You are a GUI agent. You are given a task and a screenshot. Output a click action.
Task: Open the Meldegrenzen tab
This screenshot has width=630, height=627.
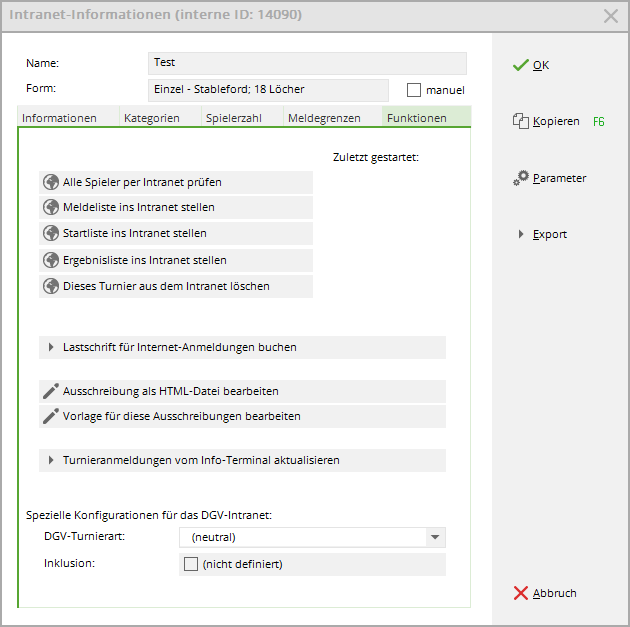click(x=324, y=118)
